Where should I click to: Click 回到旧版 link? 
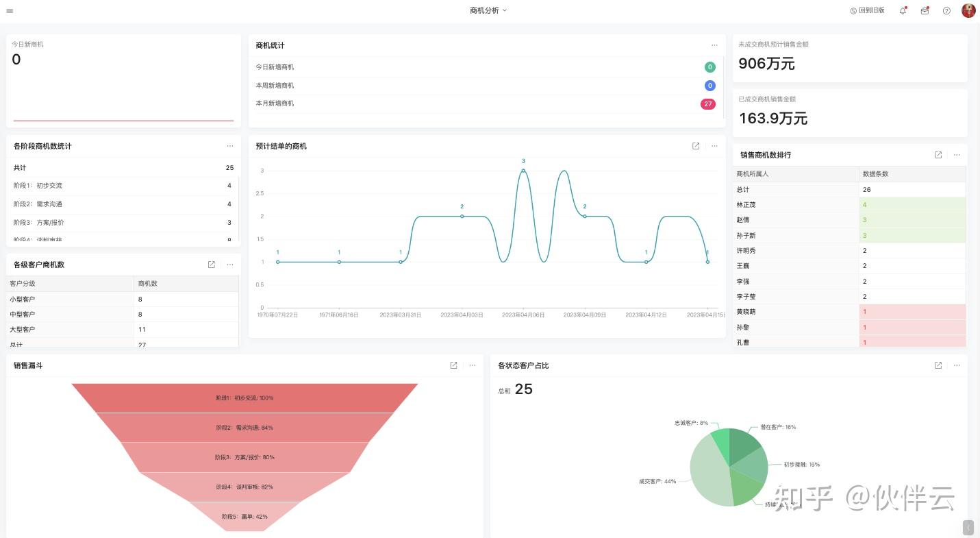pyautogui.click(x=867, y=10)
